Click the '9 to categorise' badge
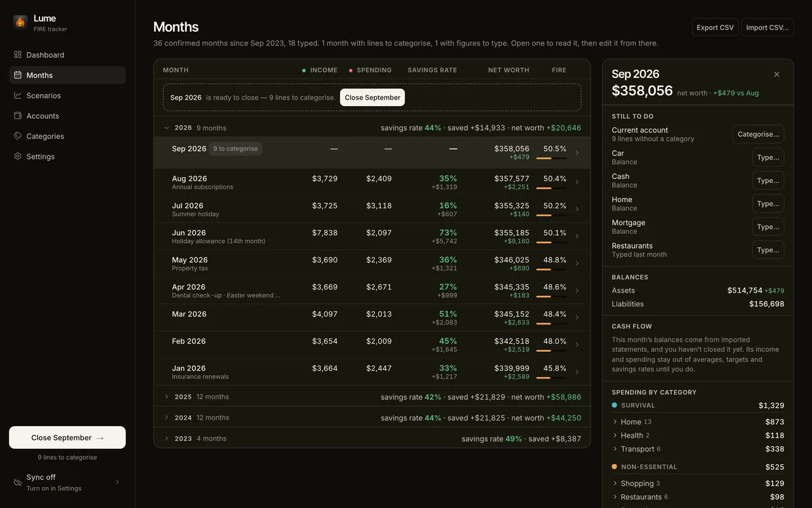This screenshot has width=812, height=508. pyautogui.click(x=235, y=149)
